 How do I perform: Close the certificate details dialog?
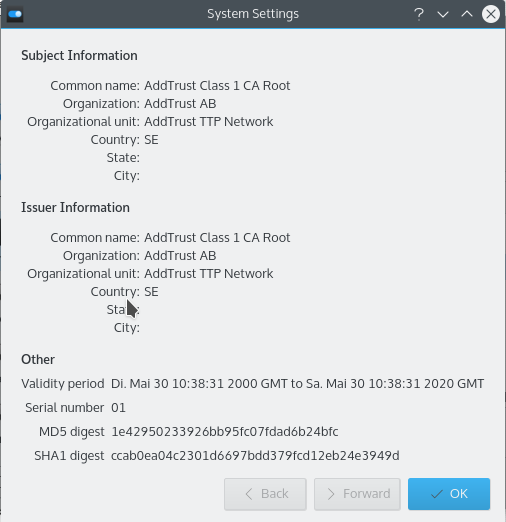click(x=491, y=14)
